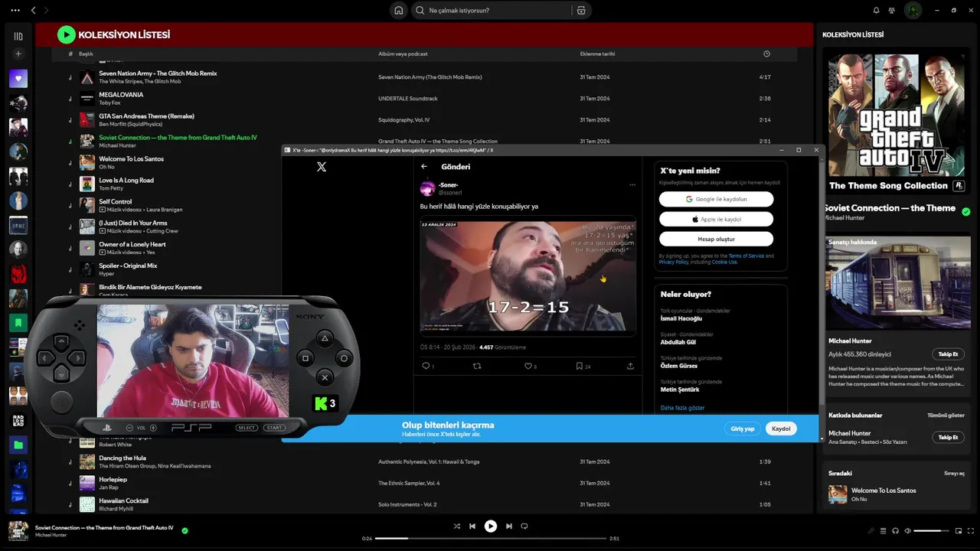Toggle shuffle in the player controls
The height and width of the screenshot is (551, 980).
(457, 527)
